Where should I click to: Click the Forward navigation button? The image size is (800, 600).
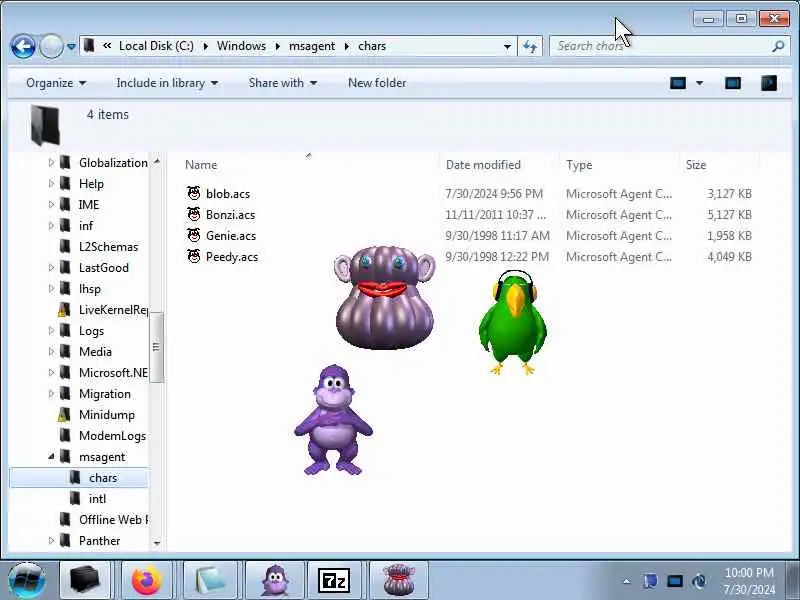(x=51, y=47)
